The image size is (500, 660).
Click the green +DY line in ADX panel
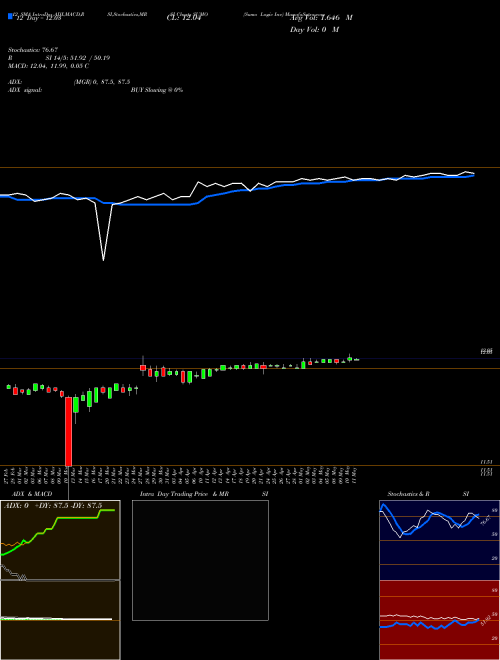(x=57, y=520)
